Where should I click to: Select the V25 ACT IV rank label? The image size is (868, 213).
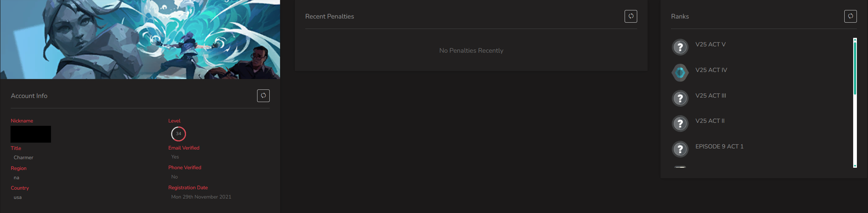coord(711,70)
